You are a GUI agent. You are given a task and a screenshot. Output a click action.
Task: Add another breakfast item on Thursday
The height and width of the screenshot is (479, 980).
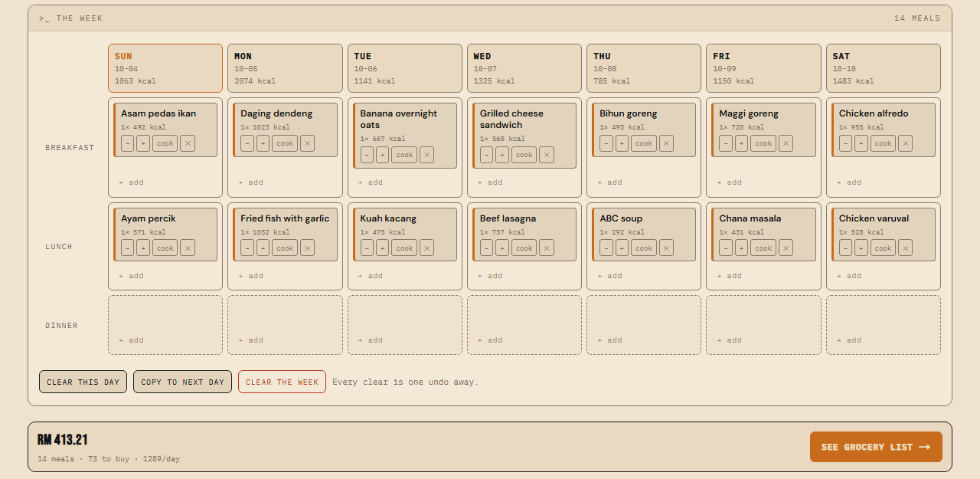[x=609, y=182]
